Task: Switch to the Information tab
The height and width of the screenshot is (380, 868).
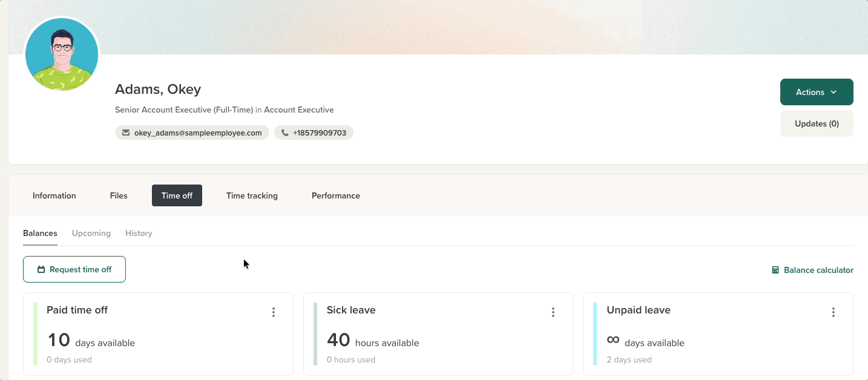Action: (x=54, y=195)
